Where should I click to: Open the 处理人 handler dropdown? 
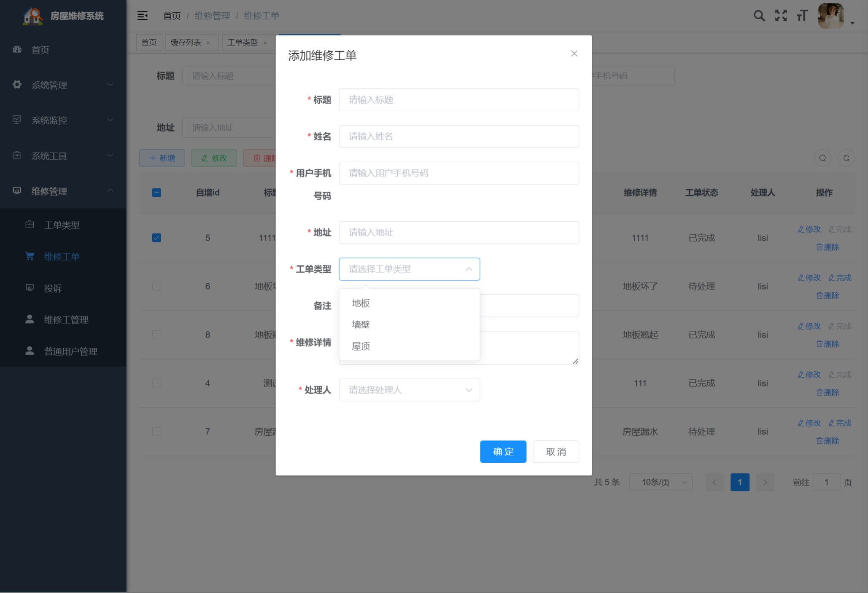click(409, 390)
